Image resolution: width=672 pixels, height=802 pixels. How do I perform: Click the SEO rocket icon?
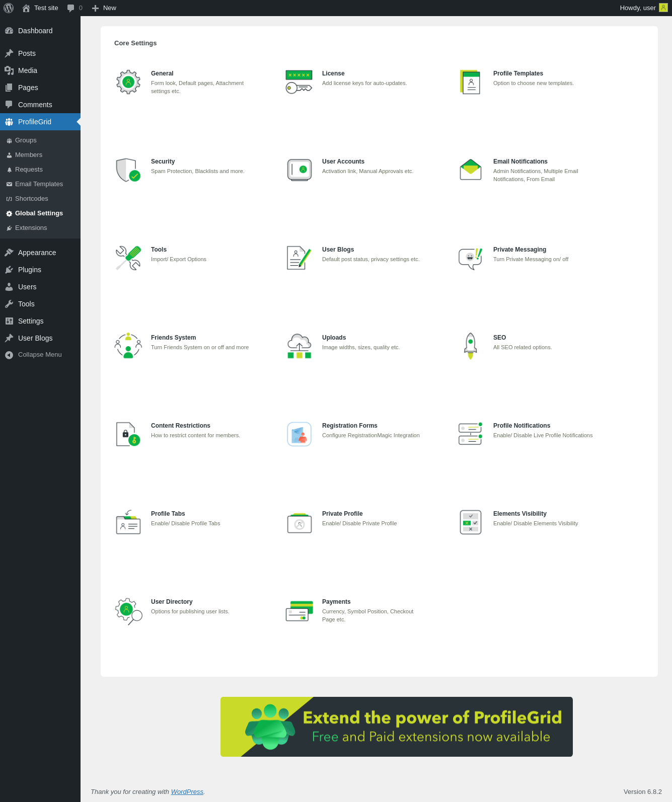pos(471,346)
